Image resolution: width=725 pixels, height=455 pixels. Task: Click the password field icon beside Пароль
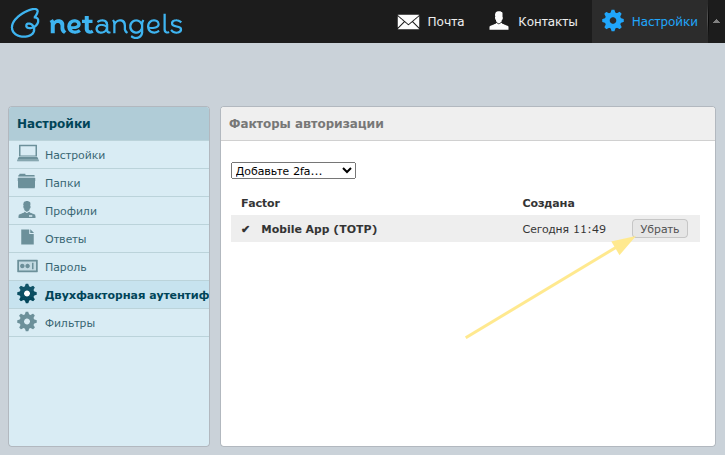coord(28,267)
